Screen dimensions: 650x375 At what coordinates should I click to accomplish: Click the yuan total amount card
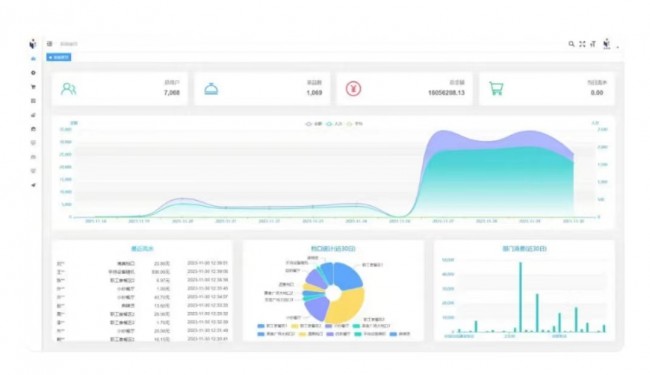click(x=405, y=88)
